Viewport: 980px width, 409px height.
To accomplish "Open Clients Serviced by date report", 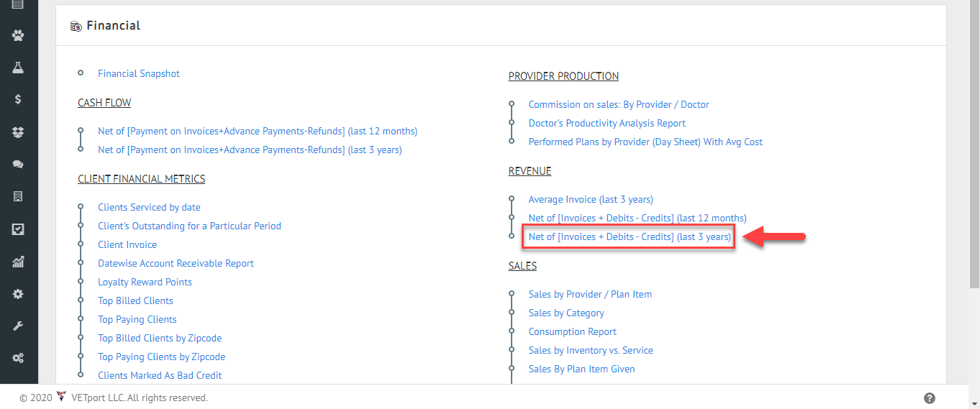I will tap(149, 207).
